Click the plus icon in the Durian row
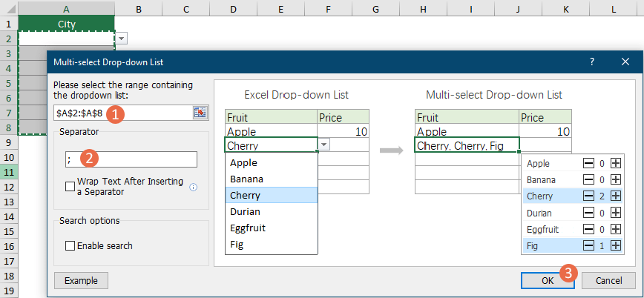This screenshot has height=298, width=644. coord(615,213)
